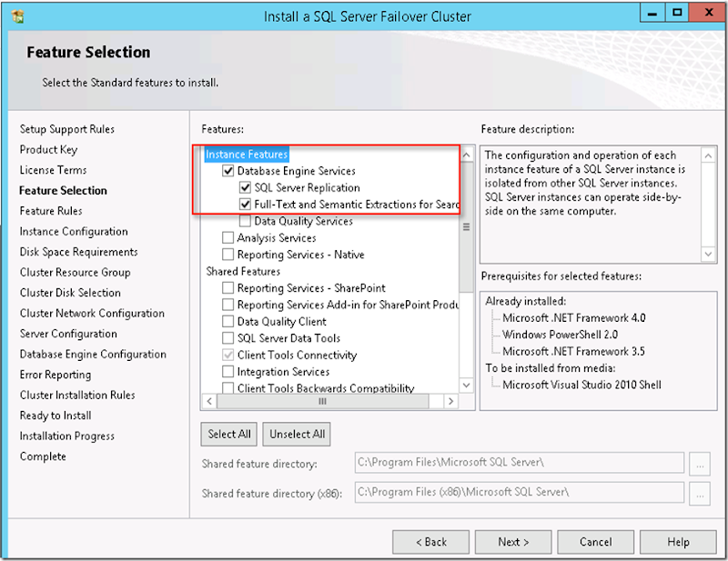Screen dimensions: 728x561
Task: Click the features list scroll-up arrow
Action: [x=467, y=155]
